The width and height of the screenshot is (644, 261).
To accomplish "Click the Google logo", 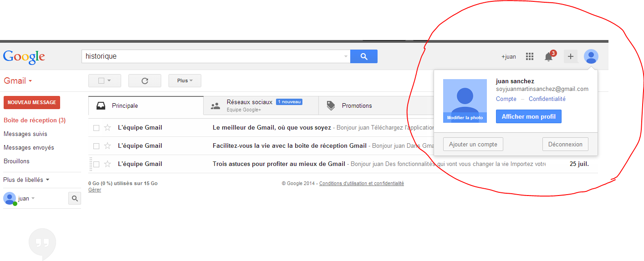I will pyautogui.click(x=24, y=56).
